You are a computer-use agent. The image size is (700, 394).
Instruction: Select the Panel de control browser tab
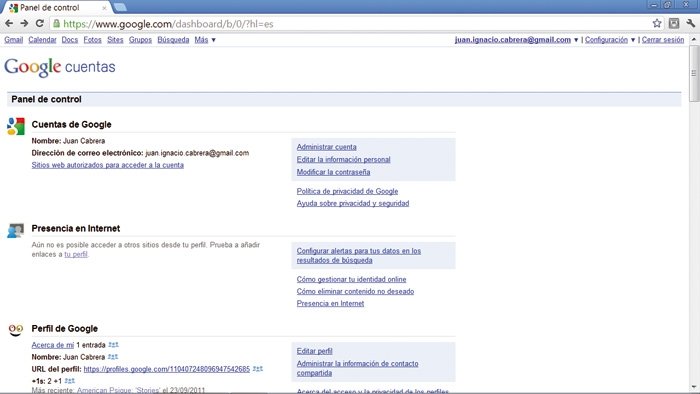pyautogui.click(x=57, y=8)
